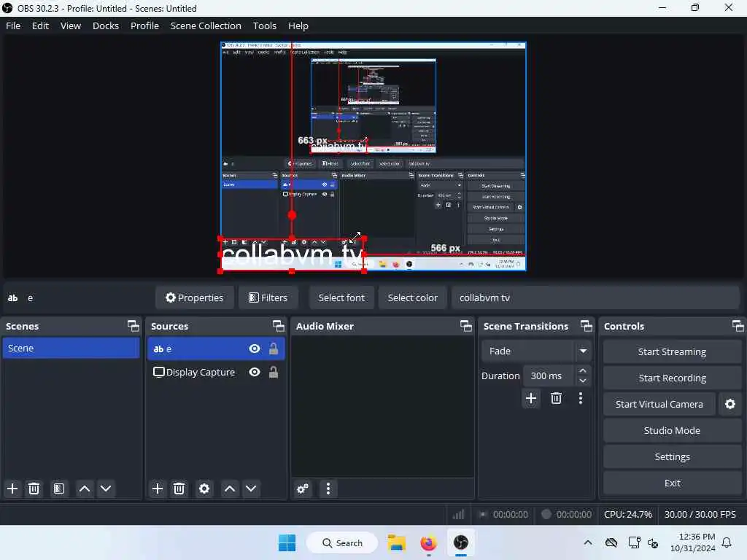The height and width of the screenshot is (560, 747).
Task: Click the Exit button
Action: click(x=672, y=483)
